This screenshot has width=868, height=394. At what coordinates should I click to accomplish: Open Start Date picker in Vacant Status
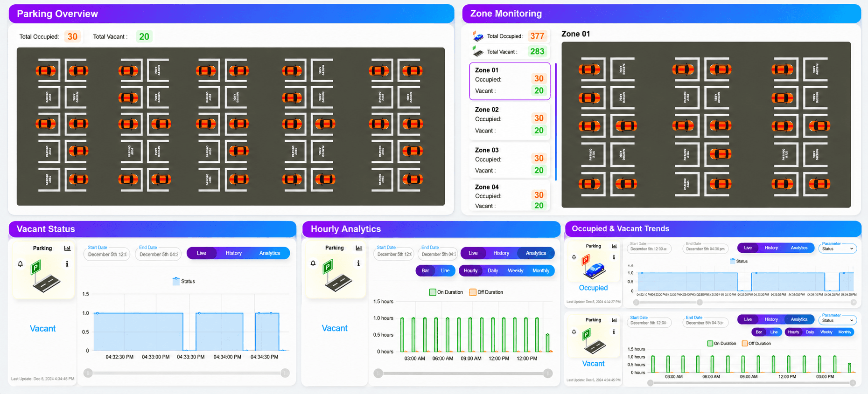coord(107,254)
